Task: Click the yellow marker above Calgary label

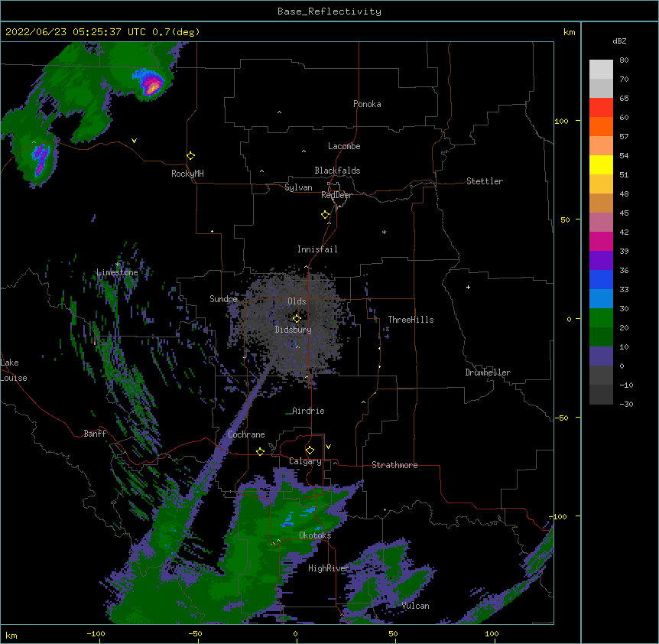Action: pyautogui.click(x=310, y=450)
